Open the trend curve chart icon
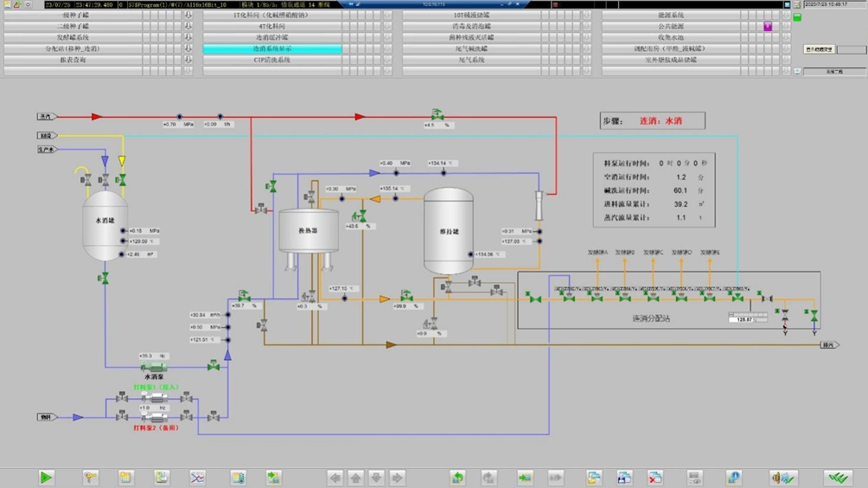The height and width of the screenshot is (488, 868). coord(197,477)
